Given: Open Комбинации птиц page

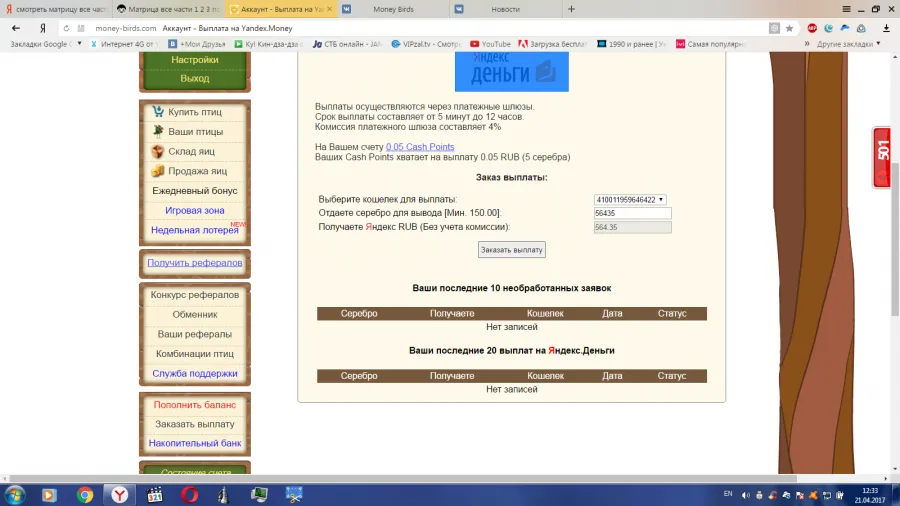Looking at the screenshot, I should point(195,354).
